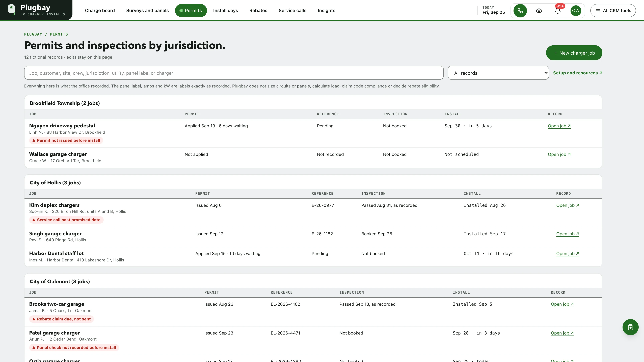Open the Rebates tab
This screenshot has width=644, height=362.
258,11
